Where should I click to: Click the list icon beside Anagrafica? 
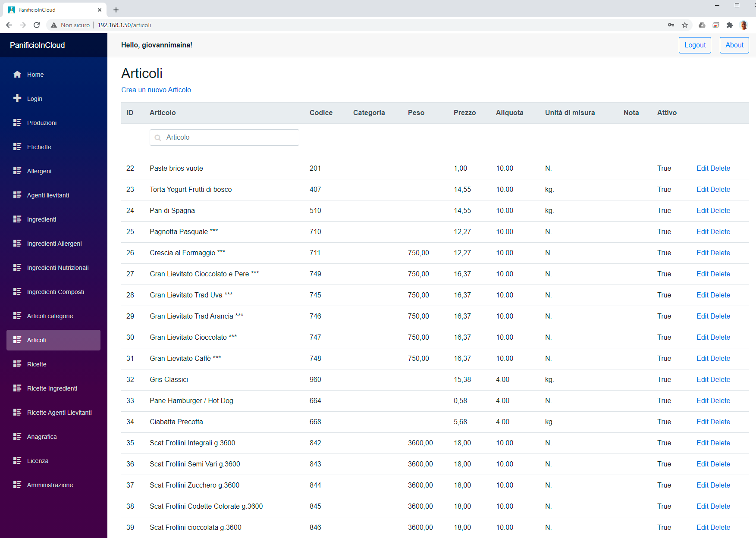[17, 436]
